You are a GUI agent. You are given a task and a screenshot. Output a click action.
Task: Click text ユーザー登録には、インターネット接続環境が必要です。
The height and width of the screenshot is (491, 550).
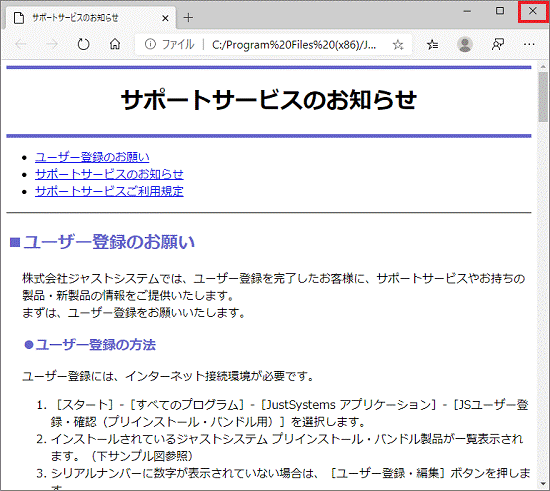point(168,376)
